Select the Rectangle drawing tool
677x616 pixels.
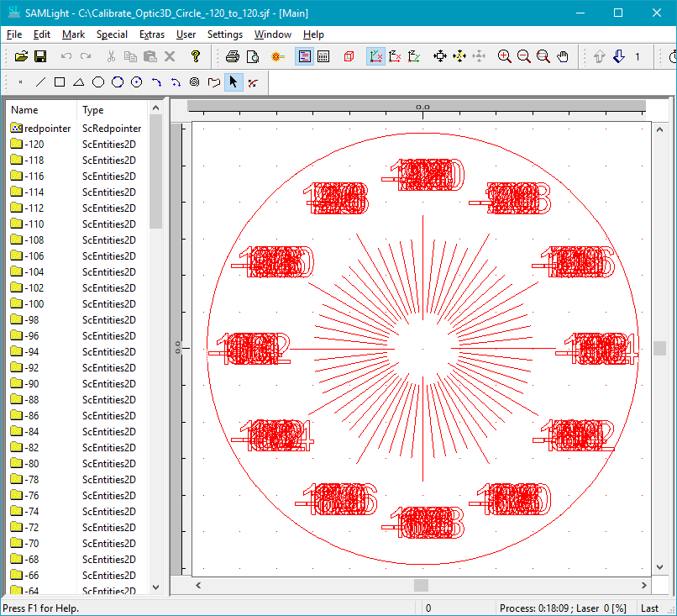pos(60,82)
